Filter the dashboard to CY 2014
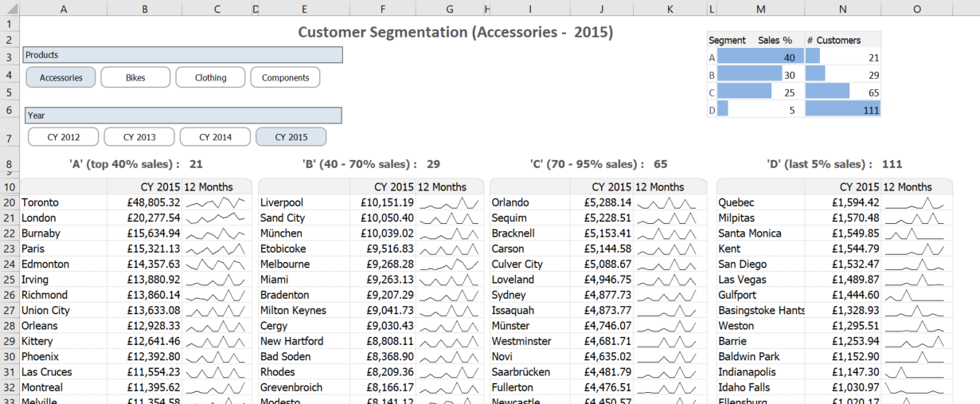The image size is (980, 404). pos(215,137)
